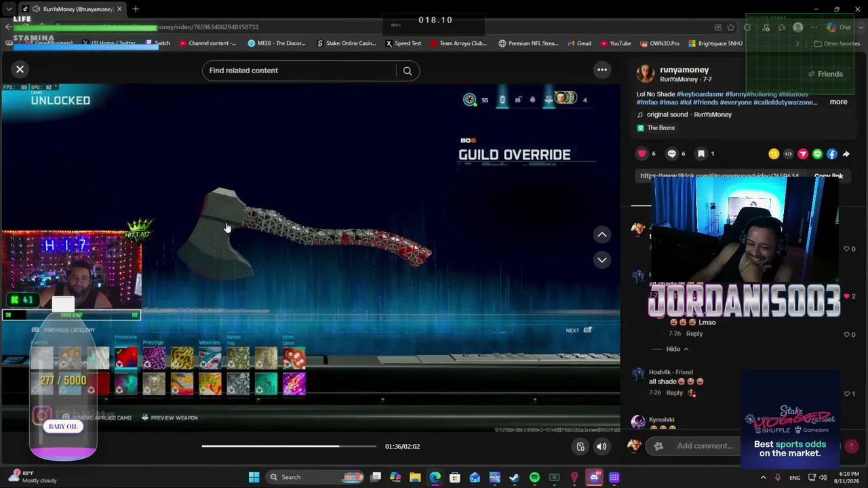
Task: Open the runyamoney profile name
Action: [x=684, y=70]
